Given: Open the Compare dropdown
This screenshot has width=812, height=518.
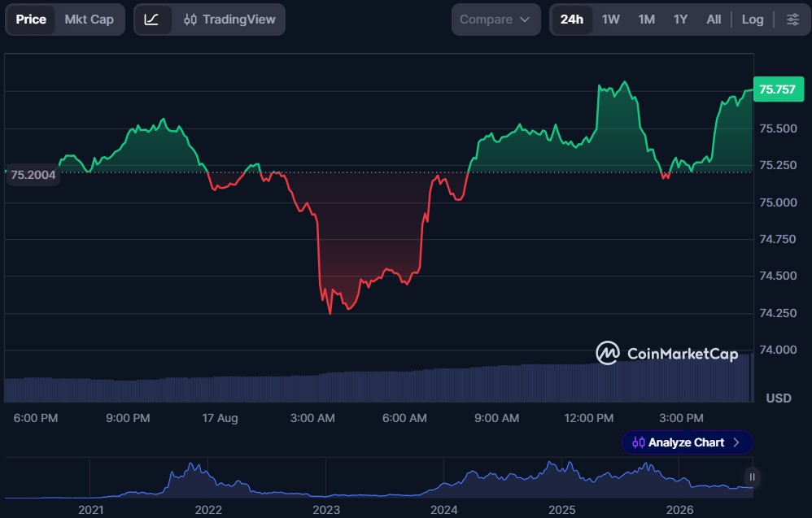Looking at the screenshot, I should 495,20.
